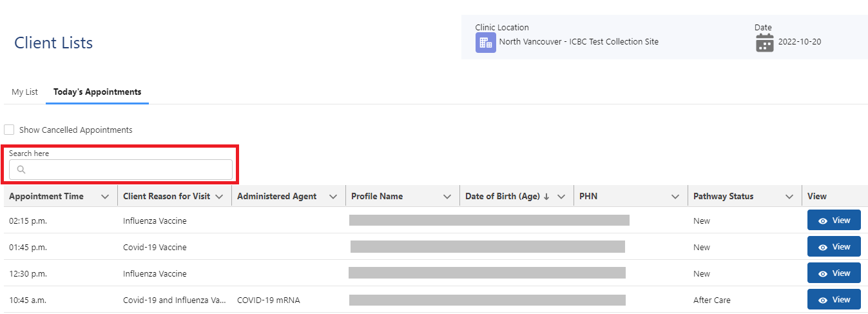Click the 02:15 p.m. time cell
Viewport: 868px width, 314px height.
point(28,221)
